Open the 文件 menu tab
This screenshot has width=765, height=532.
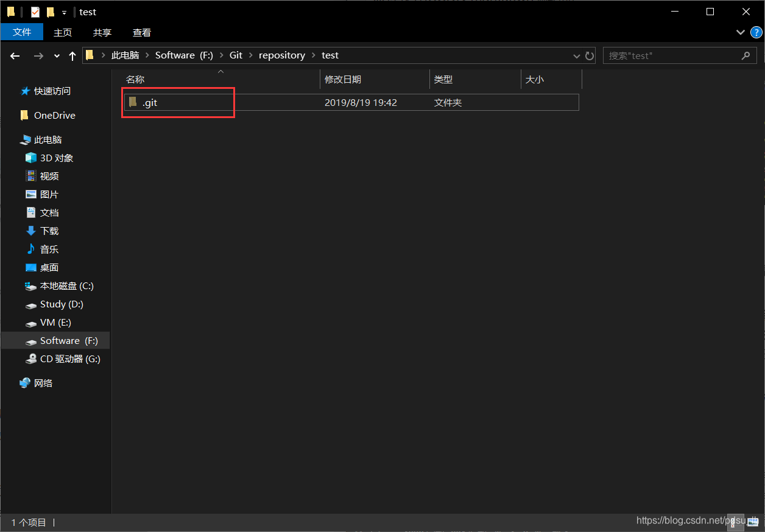click(x=22, y=32)
